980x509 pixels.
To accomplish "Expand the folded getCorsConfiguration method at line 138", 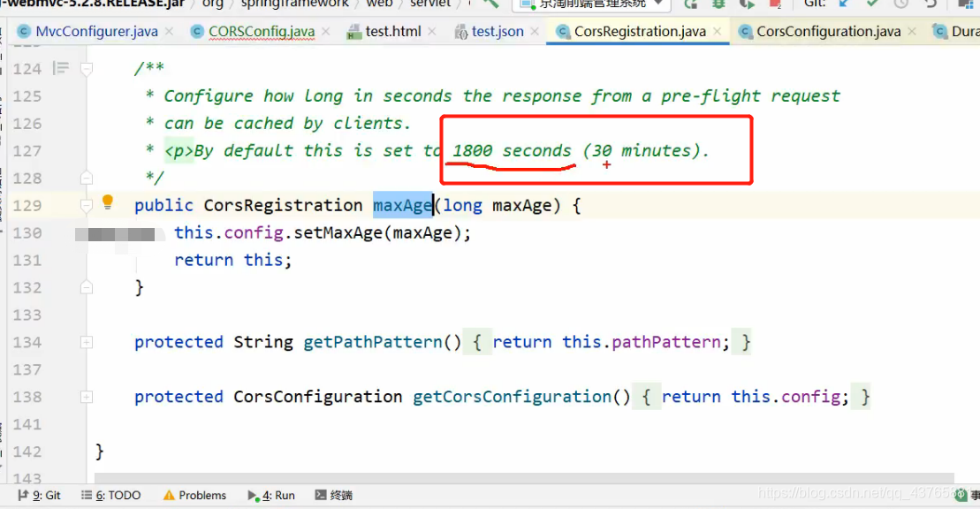I will (x=87, y=397).
